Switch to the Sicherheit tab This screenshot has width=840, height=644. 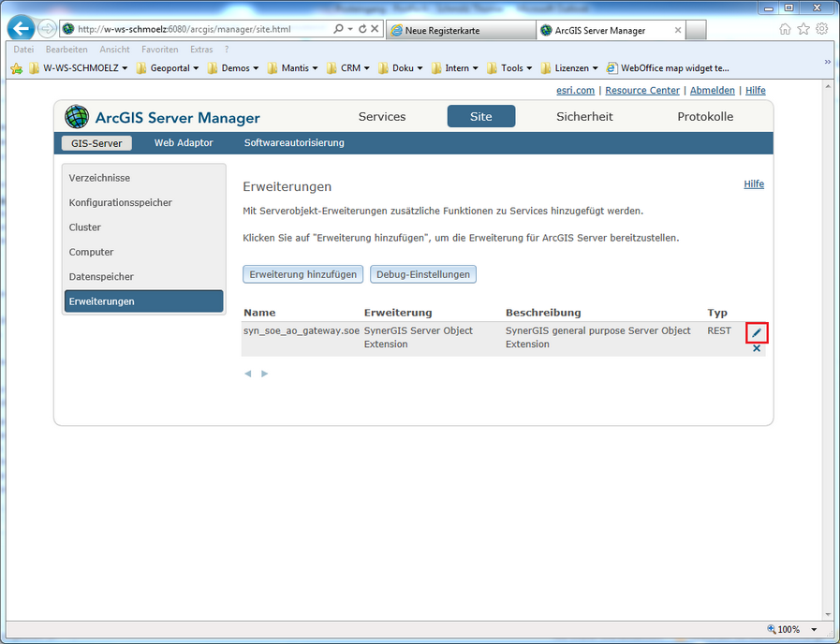pyautogui.click(x=584, y=117)
